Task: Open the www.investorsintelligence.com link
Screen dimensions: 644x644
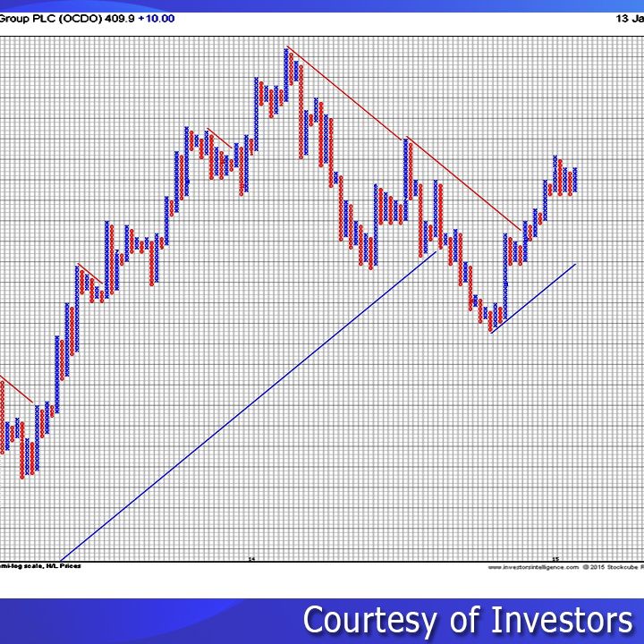Action: click(x=533, y=567)
